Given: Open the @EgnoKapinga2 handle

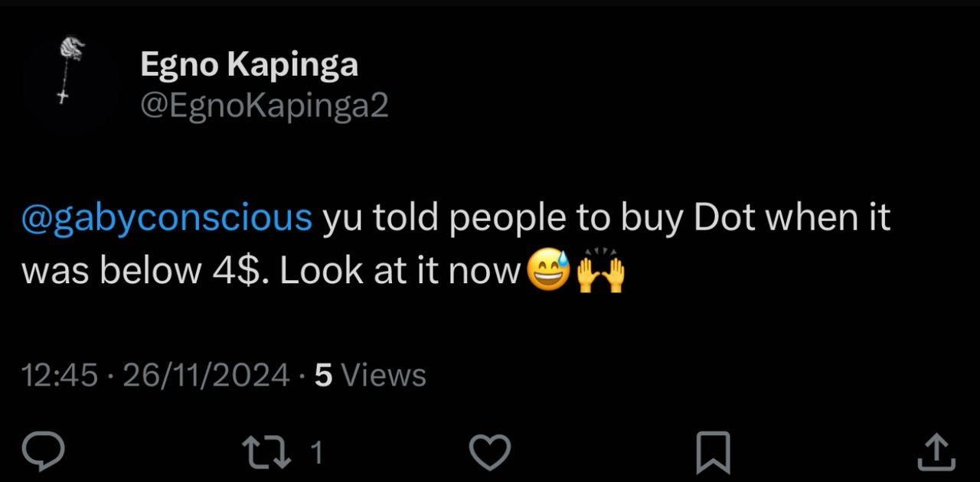Looking at the screenshot, I should coord(264,106).
